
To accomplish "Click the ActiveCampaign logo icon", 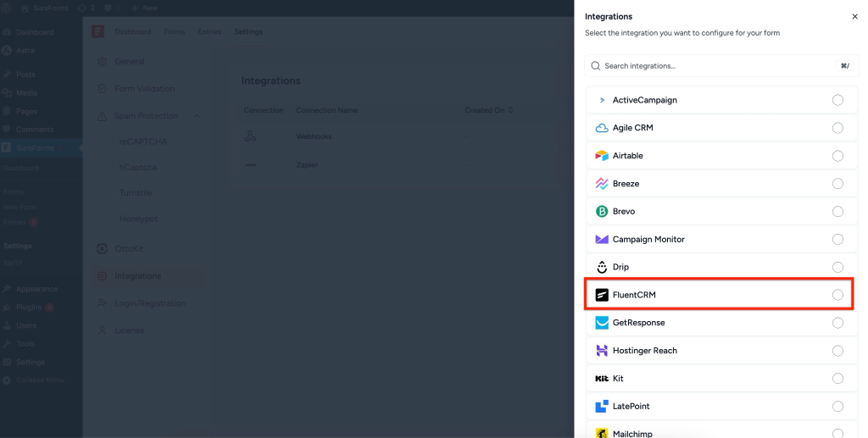I will point(602,100).
